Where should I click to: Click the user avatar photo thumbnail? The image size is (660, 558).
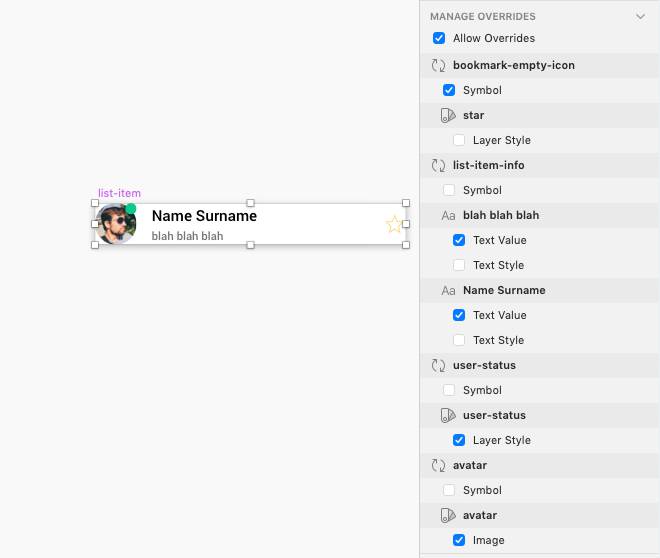coord(114,226)
